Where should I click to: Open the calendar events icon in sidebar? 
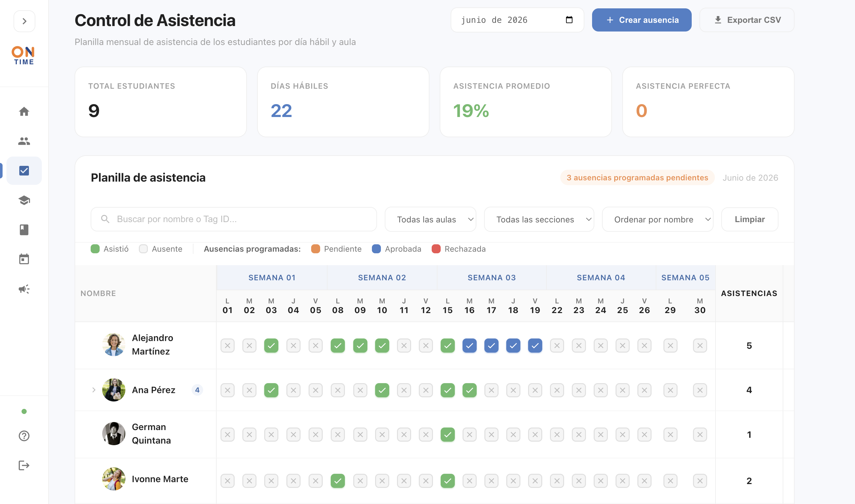coord(24,259)
